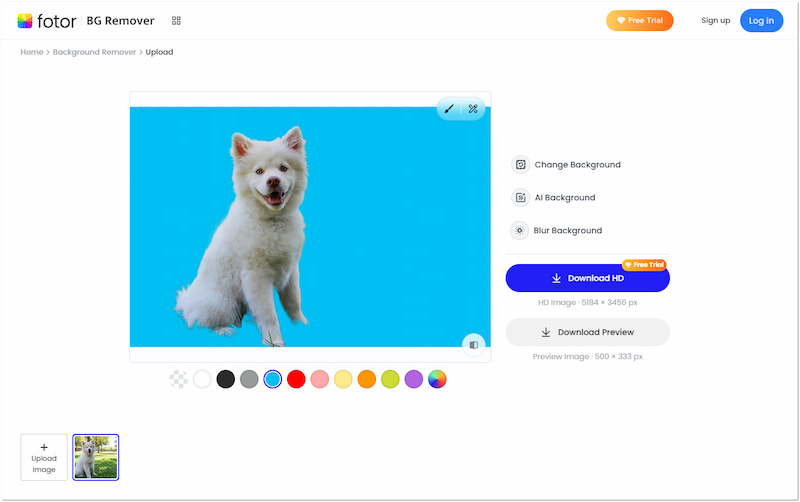
Task: Open the Sign up link
Action: pyautogui.click(x=715, y=21)
